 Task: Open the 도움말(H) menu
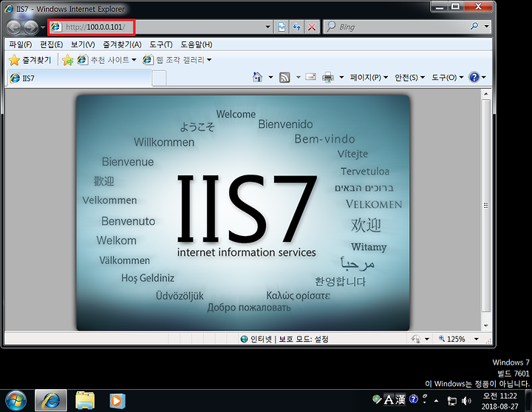(197, 44)
